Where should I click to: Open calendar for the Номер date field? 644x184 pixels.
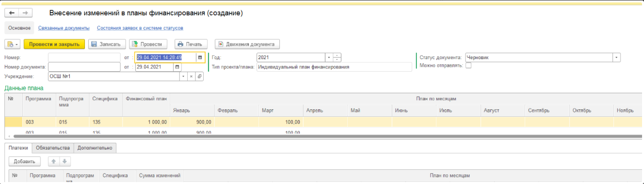click(200, 57)
